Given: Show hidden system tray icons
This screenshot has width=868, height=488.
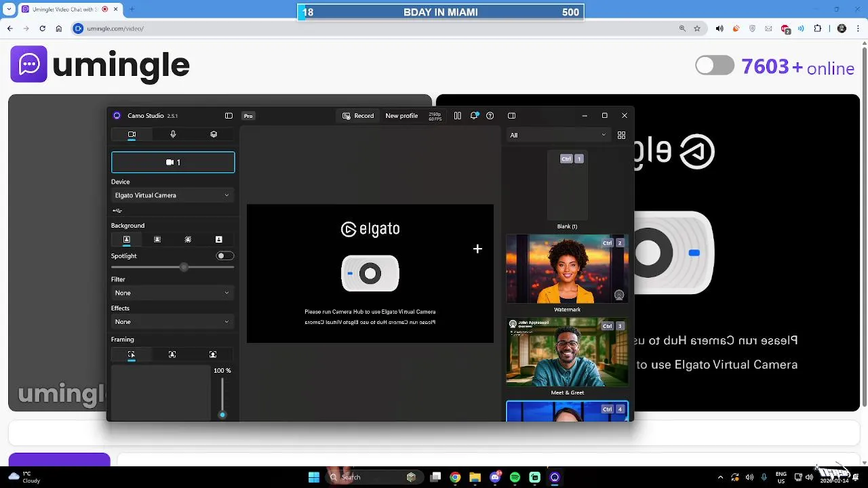Looking at the screenshot, I should (720, 477).
